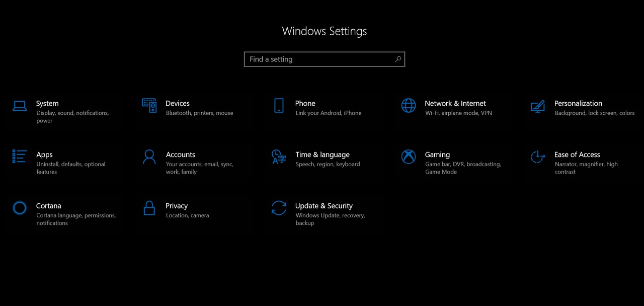The image size is (644, 306).
Task: Open Network & Internet title
Action: click(455, 103)
